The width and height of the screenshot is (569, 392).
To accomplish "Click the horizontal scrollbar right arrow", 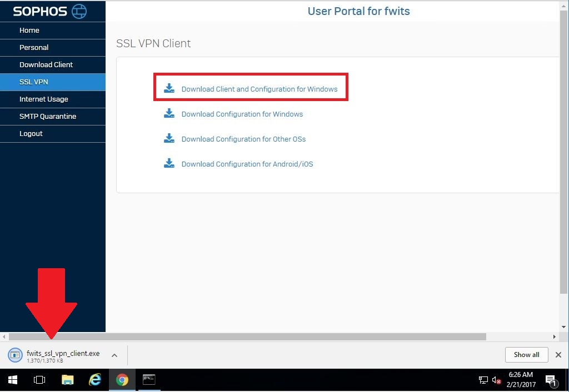I will click(x=554, y=337).
